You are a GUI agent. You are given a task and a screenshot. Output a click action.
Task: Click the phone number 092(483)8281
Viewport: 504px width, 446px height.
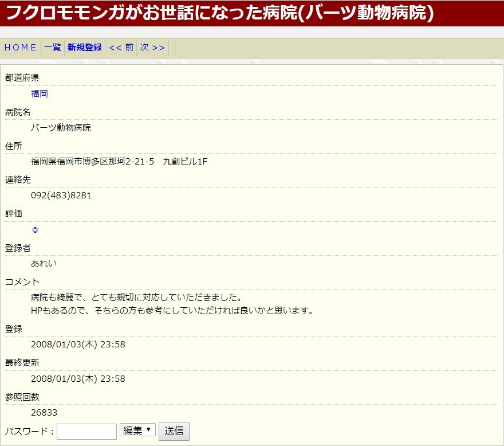[x=61, y=195]
